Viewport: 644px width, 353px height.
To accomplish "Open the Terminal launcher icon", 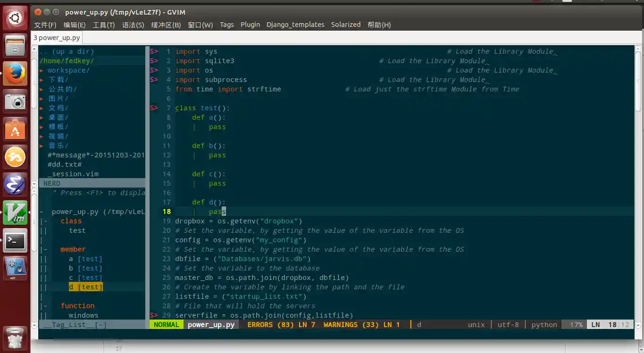I will click(15, 241).
